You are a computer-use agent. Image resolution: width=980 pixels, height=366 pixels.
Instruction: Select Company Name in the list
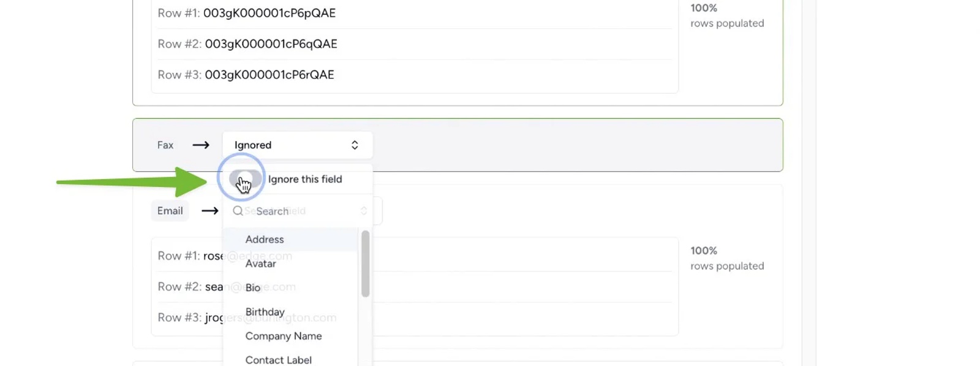(x=291, y=336)
